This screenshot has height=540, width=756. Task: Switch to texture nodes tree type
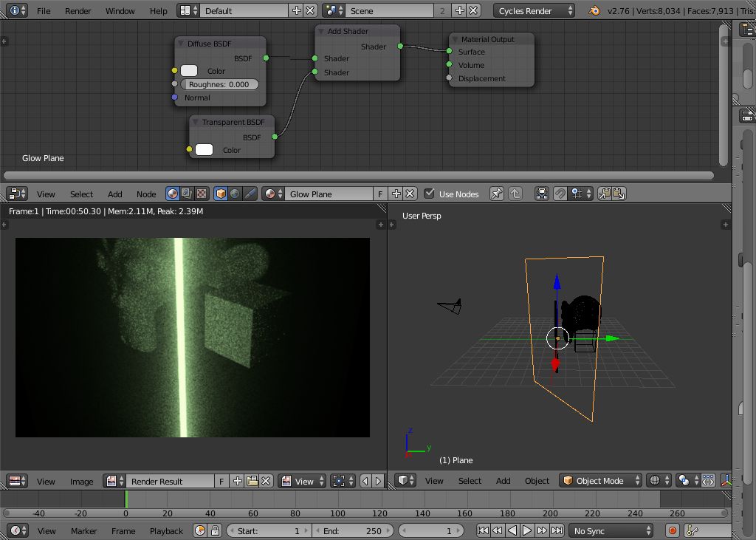[x=201, y=194]
